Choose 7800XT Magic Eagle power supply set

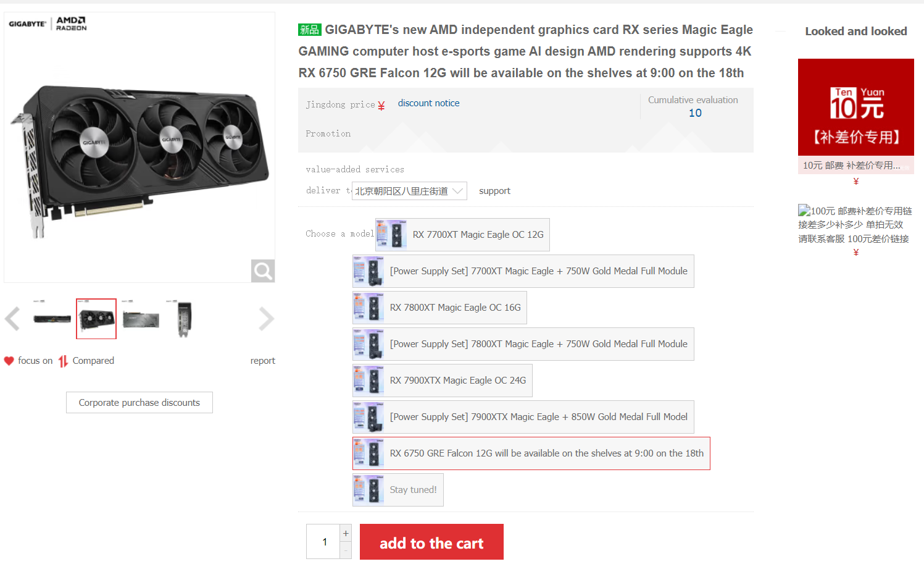[x=523, y=344]
